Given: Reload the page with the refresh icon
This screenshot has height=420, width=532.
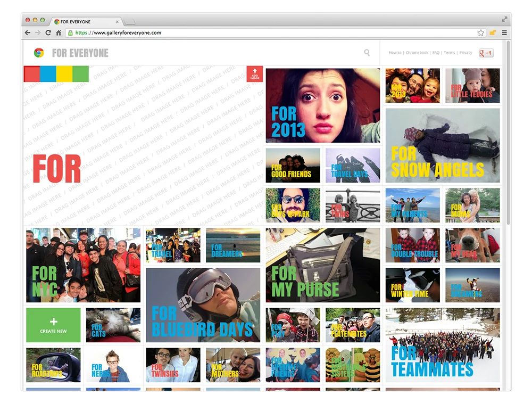Looking at the screenshot, I should 48,32.
